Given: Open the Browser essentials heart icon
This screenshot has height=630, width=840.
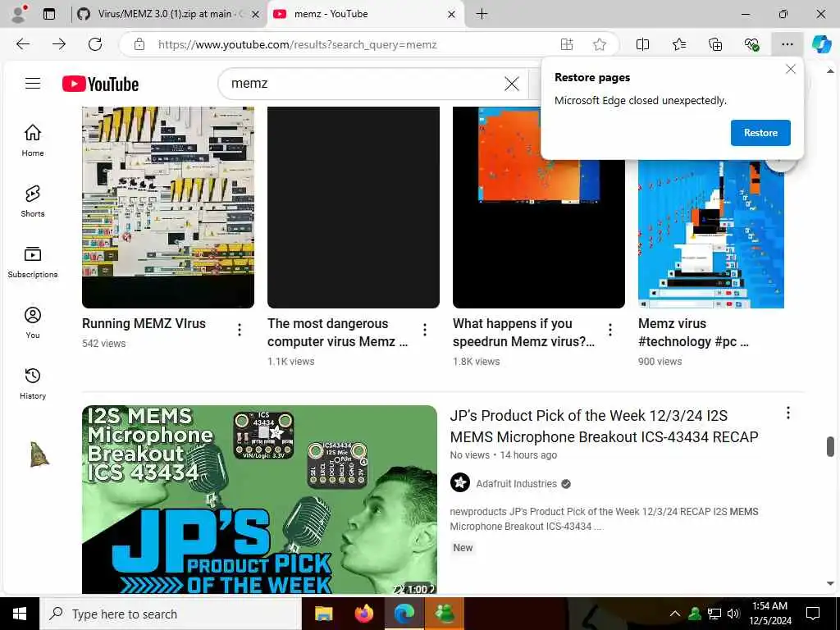Looking at the screenshot, I should [751, 44].
